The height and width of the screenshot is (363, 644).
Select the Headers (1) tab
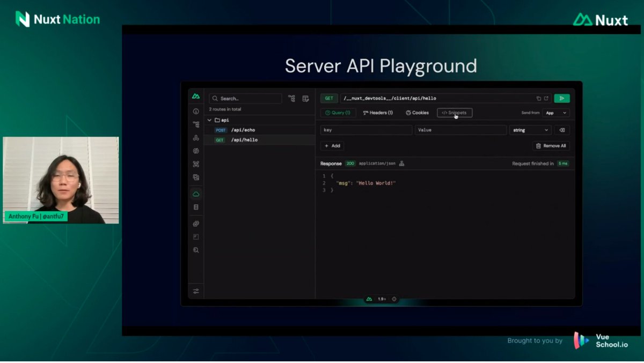click(378, 113)
